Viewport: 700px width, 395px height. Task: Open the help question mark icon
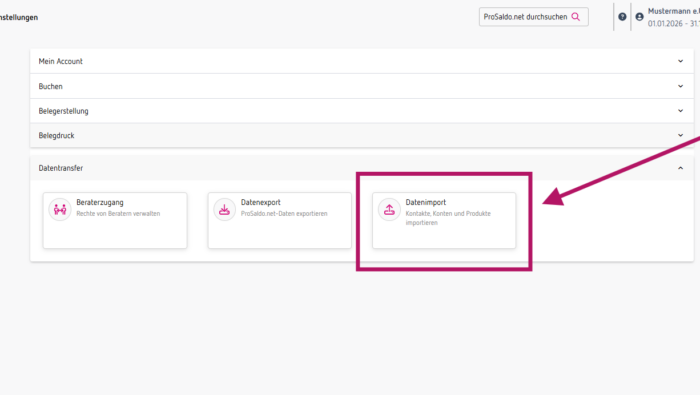click(x=622, y=17)
